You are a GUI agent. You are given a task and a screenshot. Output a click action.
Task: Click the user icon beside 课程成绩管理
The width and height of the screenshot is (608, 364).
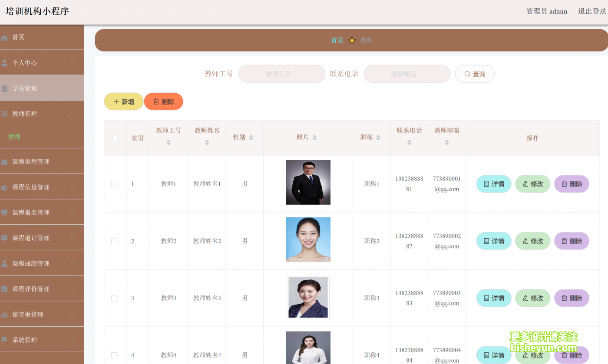click(5, 264)
